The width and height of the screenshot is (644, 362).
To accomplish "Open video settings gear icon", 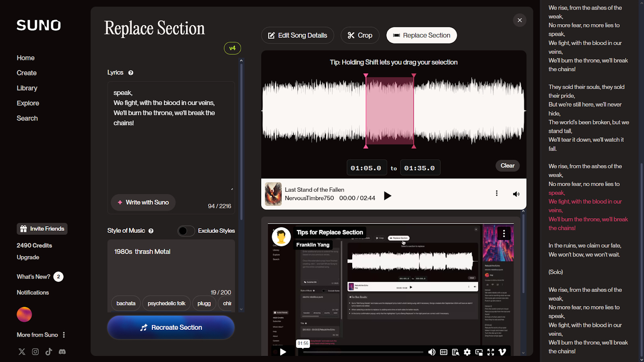I will (x=467, y=352).
